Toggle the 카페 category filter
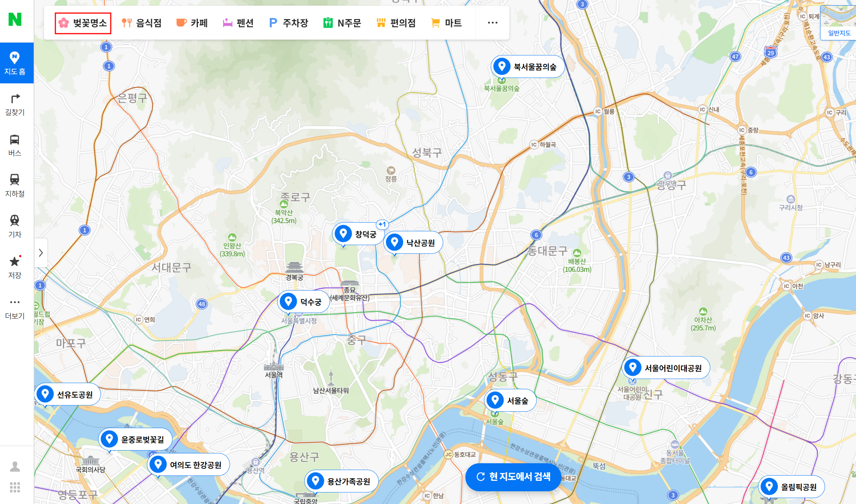Screen dimensions: 856x504 192,23
